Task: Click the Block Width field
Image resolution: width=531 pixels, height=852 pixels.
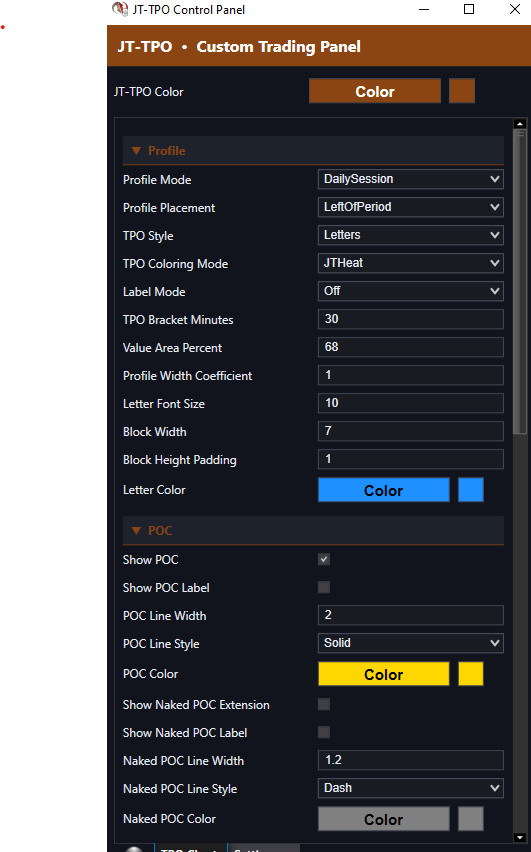Action: 410,431
